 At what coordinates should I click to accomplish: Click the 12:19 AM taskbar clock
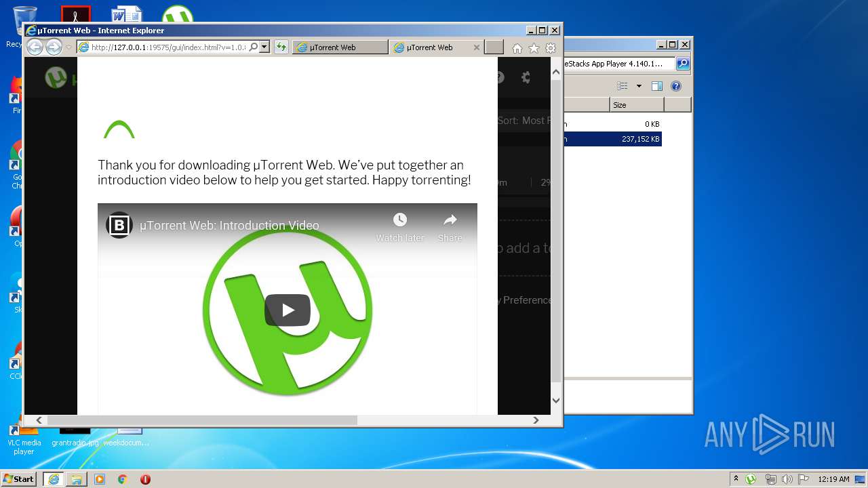coord(833,479)
